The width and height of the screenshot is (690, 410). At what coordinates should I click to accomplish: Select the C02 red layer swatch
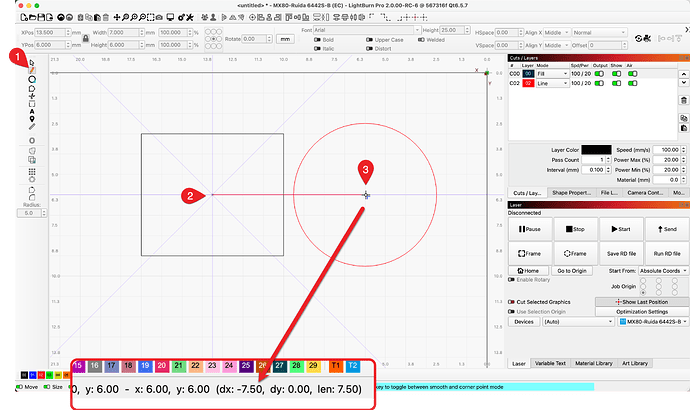(x=528, y=83)
